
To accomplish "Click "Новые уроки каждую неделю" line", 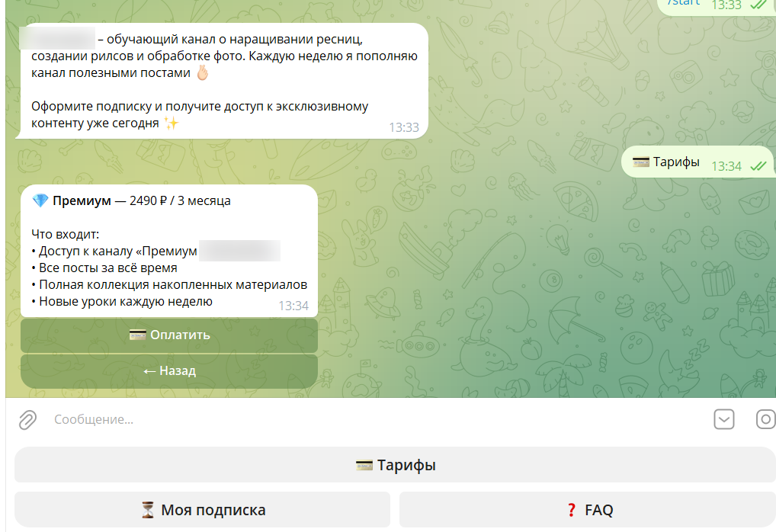I will (126, 301).
